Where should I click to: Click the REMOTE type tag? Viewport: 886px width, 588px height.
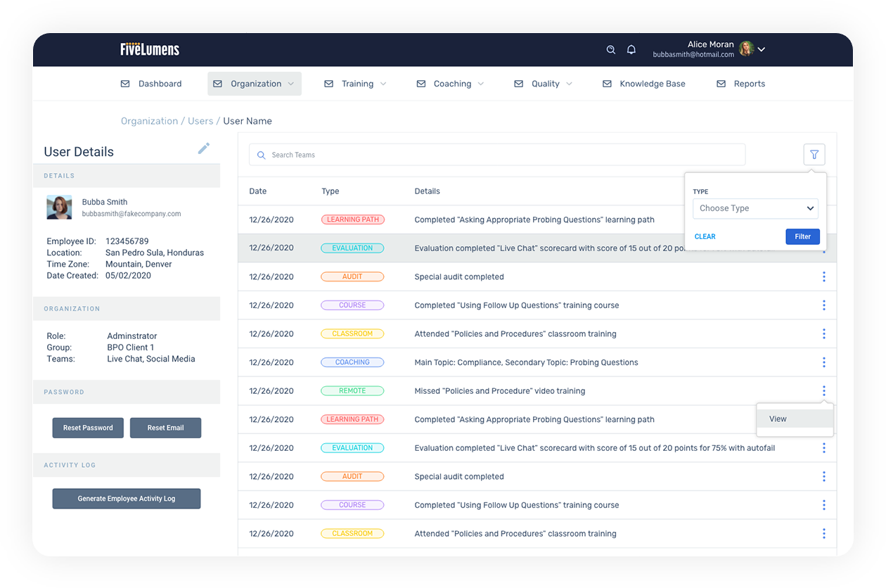[x=352, y=391]
